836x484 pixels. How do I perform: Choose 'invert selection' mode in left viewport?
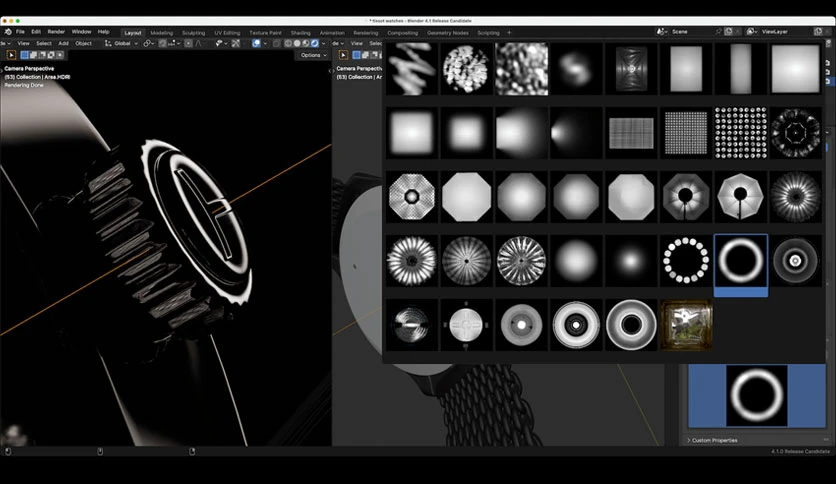[51, 55]
